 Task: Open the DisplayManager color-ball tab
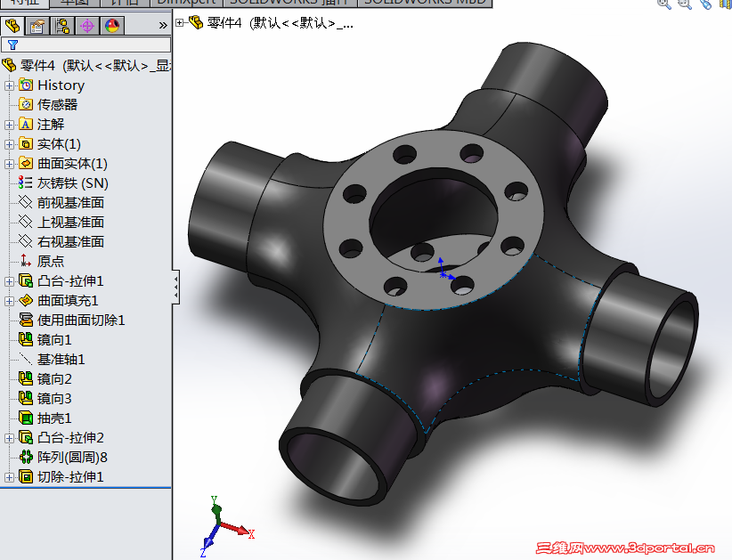(x=112, y=26)
